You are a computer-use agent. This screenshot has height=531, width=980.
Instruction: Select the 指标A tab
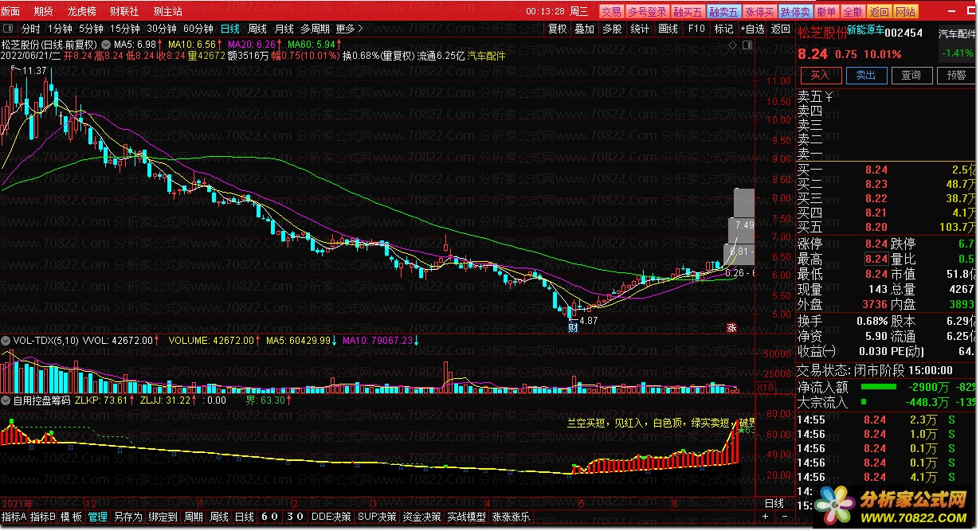point(14,517)
